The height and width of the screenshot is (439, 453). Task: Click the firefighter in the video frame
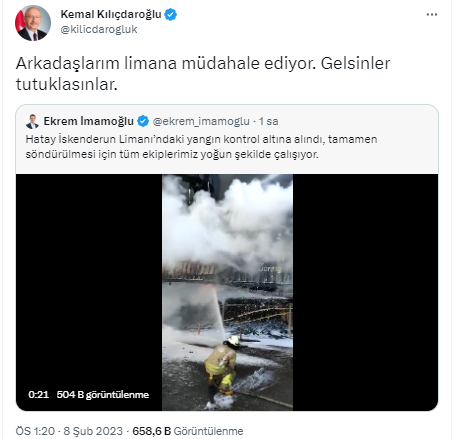[x=223, y=364]
